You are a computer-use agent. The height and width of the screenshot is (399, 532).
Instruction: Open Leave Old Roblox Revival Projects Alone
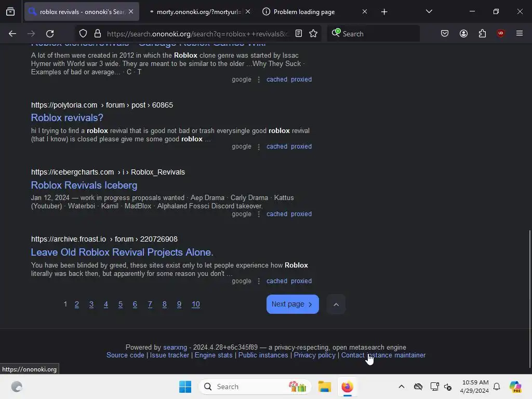pyautogui.click(x=122, y=252)
